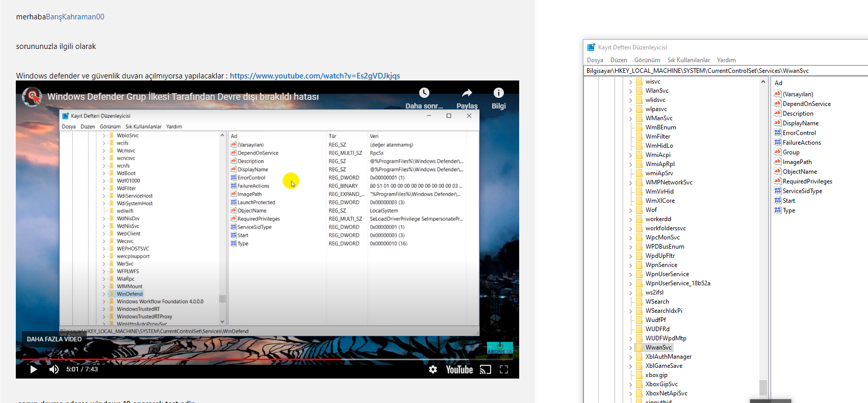
Task: Click the channel avatar in video
Action: point(32,97)
